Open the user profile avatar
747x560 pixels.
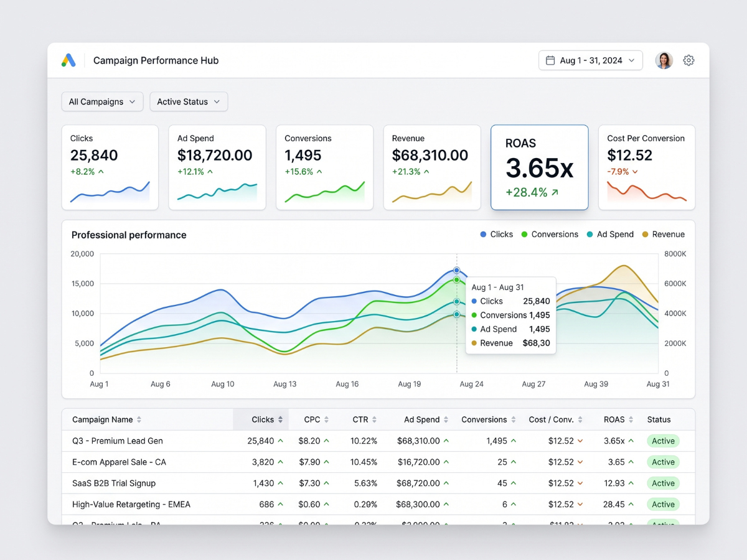click(664, 60)
